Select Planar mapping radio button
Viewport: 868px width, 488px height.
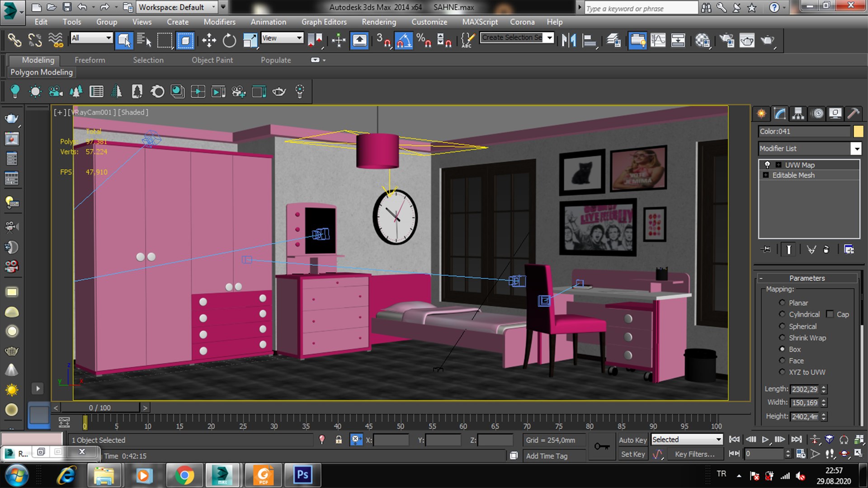coord(782,303)
